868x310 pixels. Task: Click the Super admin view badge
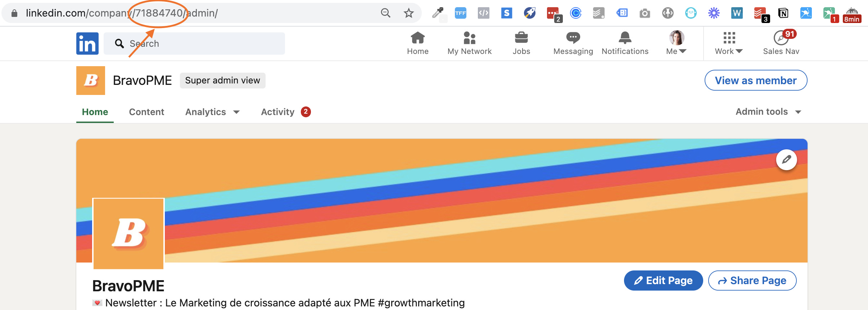[x=222, y=80]
